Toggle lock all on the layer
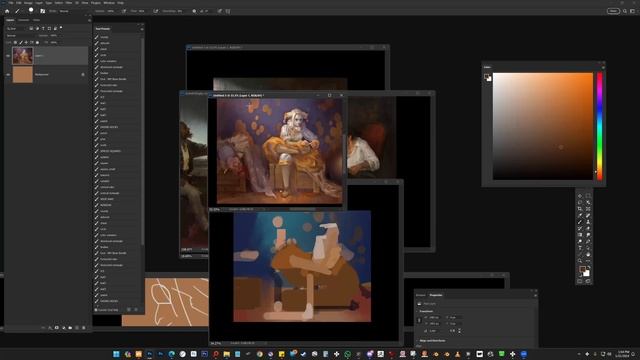This screenshot has width=640, height=360. (37, 42)
